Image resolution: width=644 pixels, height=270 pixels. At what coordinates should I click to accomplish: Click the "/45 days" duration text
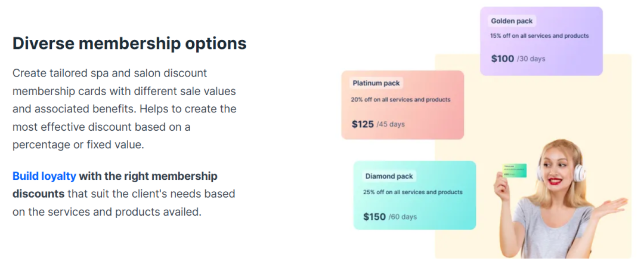(x=391, y=125)
